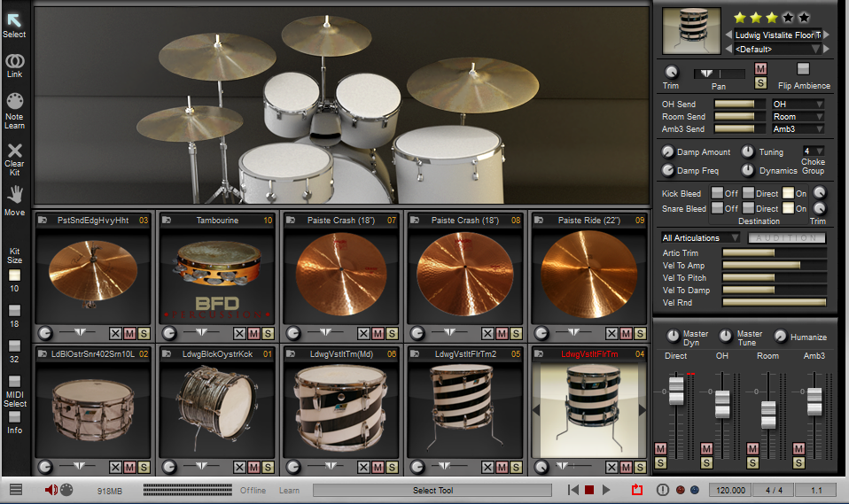
Task: Start playback with play arrow
Action: coord(606,490)
